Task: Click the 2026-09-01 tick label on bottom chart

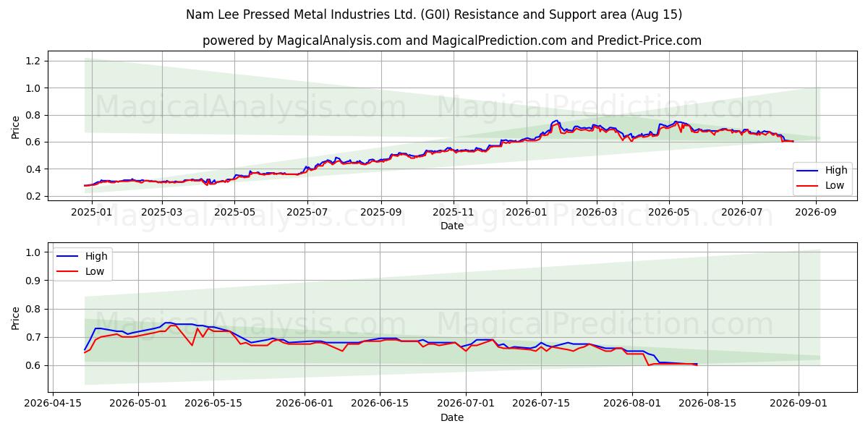Action: pyautogui.click(x=799, y=404)
